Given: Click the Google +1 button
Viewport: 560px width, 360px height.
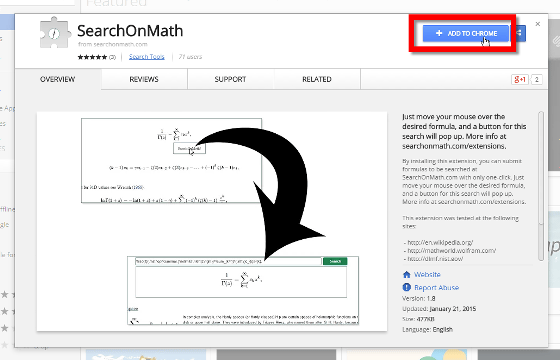Looking at the screenshot, I should click(x=520, y=79).
